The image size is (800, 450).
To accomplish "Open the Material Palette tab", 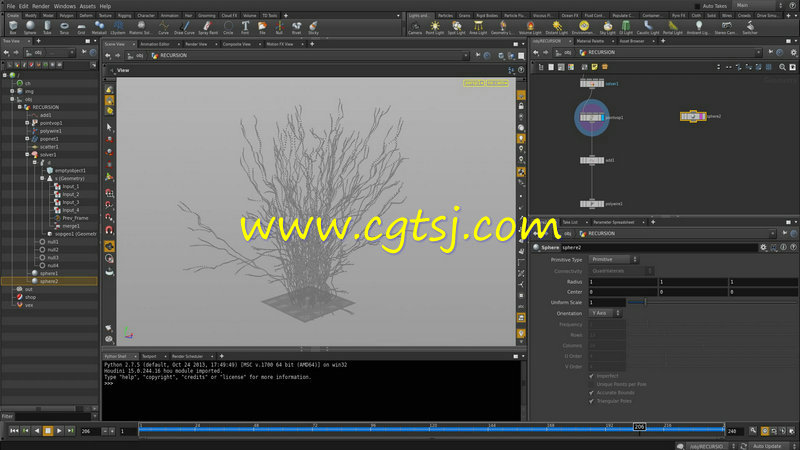I will coord(590,41).
